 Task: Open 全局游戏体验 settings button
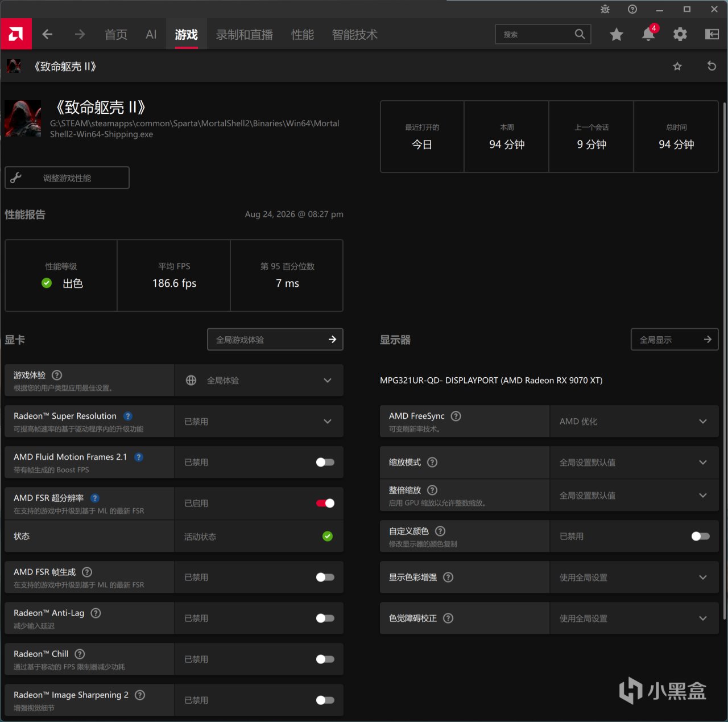pyautogui.click(x=275, y=339)
